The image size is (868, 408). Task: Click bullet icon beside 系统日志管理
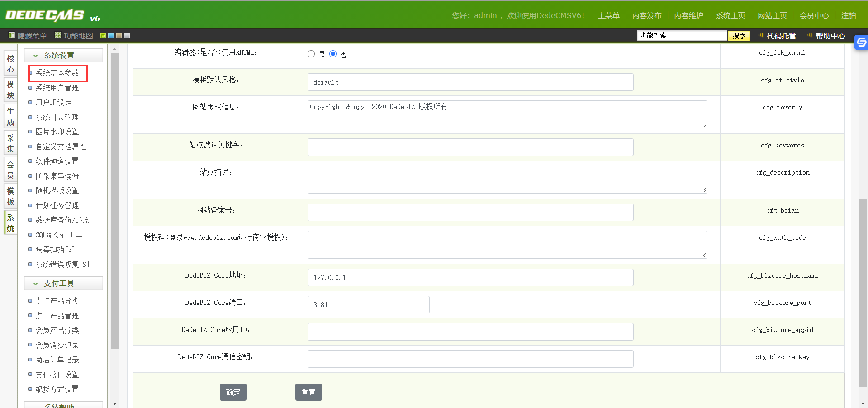(30, 117)
